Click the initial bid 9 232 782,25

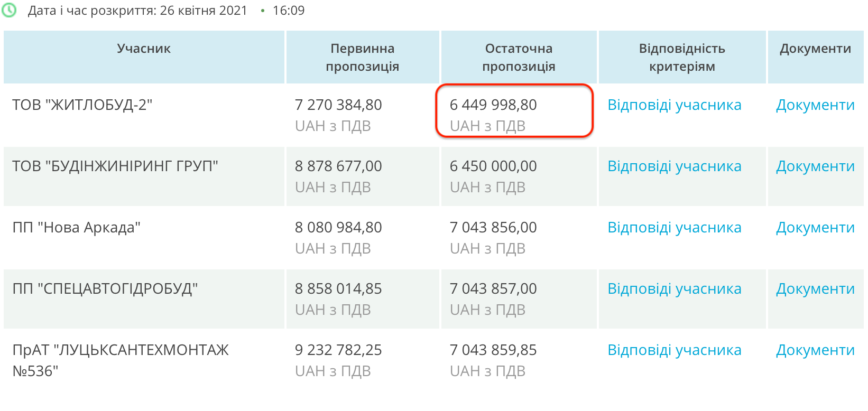(x=338, y=350)
